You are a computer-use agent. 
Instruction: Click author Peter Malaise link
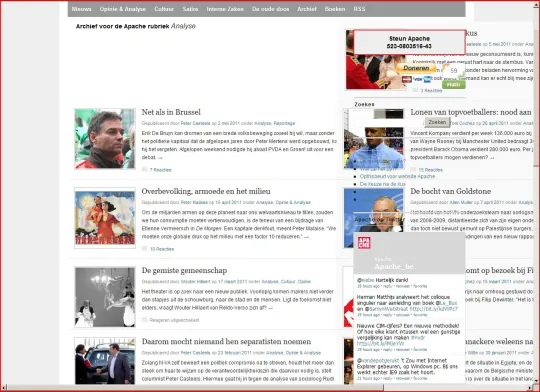[194, 203]
